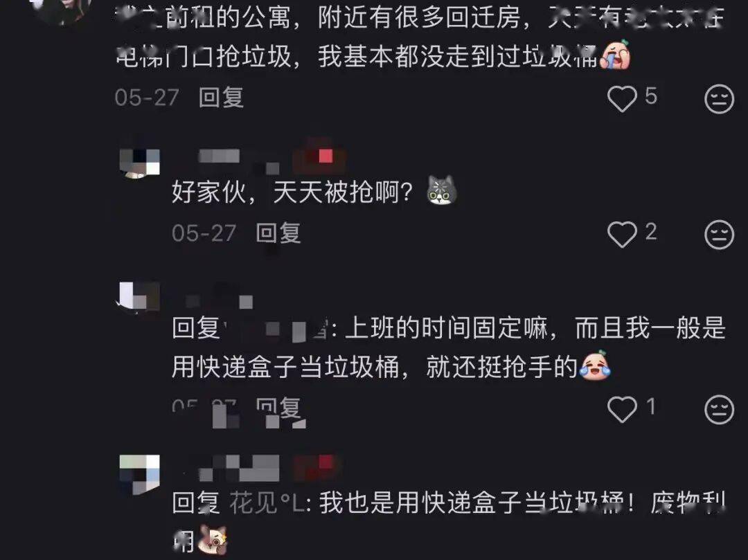This screenshot has width=748, height=560.
Task: Tap the dislike face beside the 5-like comment
Action: [719, 99]
